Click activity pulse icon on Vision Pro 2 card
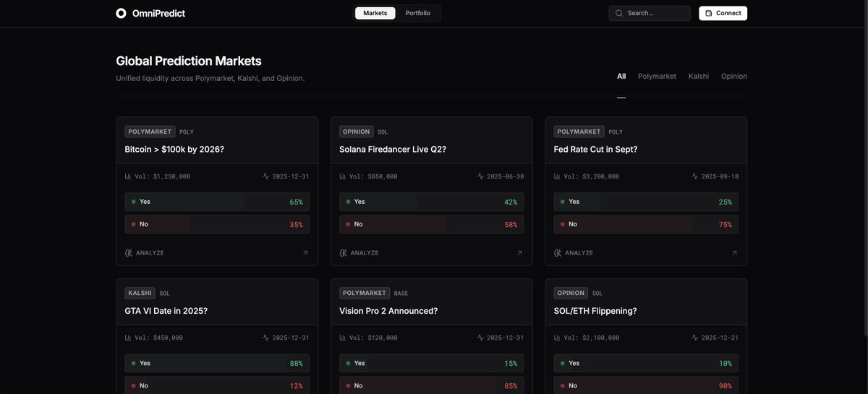Screen dimensions: 868x394 click(481, 338)
